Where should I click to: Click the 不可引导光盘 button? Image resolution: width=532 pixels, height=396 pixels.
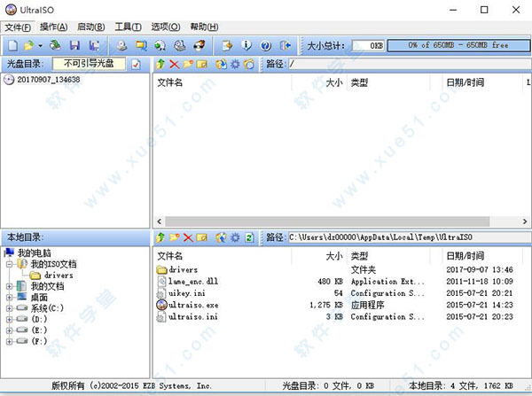click(x=90, y=64)
